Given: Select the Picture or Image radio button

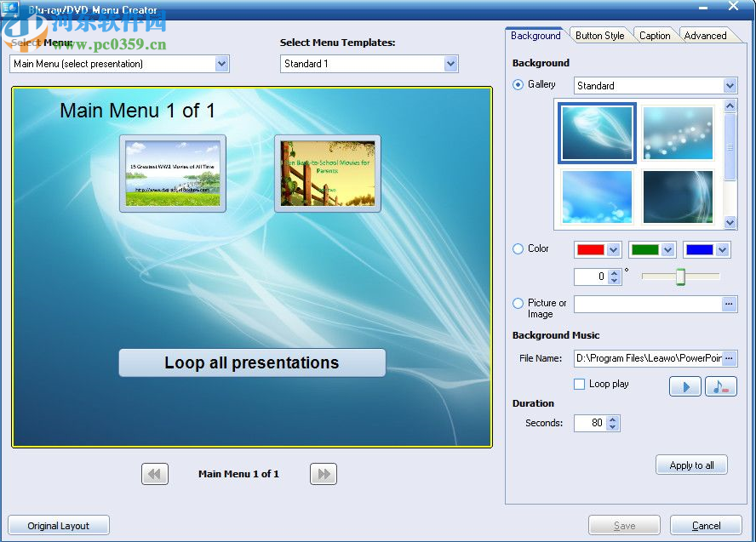Looking at the screenshot, I should click(518, 303).
